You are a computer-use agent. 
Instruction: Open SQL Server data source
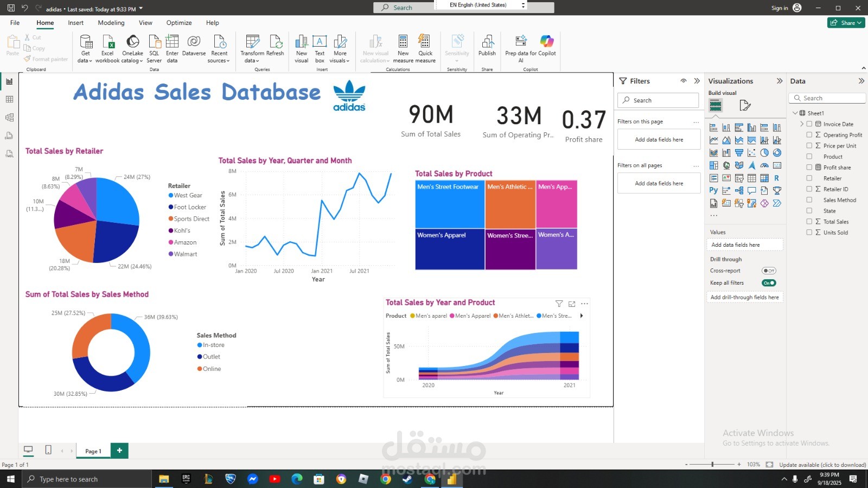click(154, 49)
